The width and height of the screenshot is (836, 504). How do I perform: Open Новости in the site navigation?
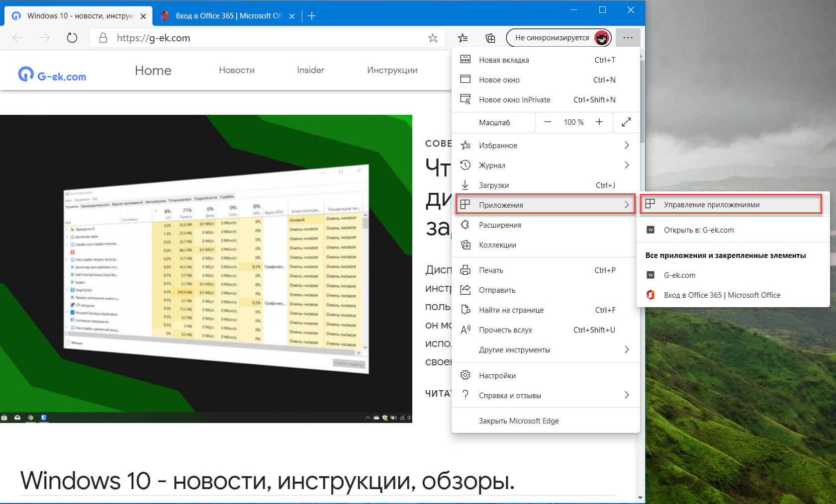237,70
